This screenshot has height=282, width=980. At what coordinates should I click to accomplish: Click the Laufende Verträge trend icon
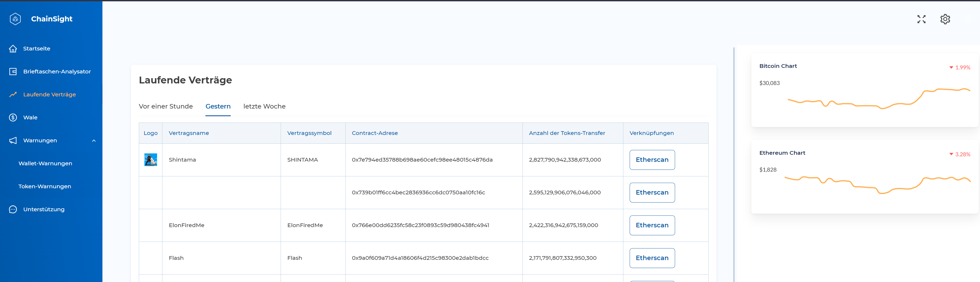click(13, 94)
